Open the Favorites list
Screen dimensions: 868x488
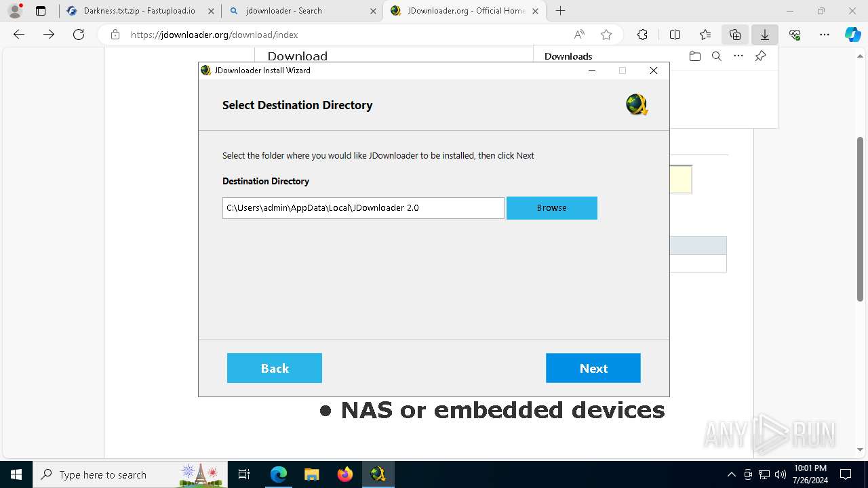click(x=705, y=35)
